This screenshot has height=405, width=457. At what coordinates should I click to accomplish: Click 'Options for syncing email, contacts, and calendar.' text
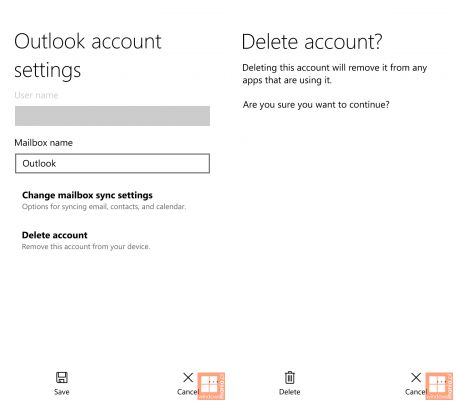click(104, 207)
